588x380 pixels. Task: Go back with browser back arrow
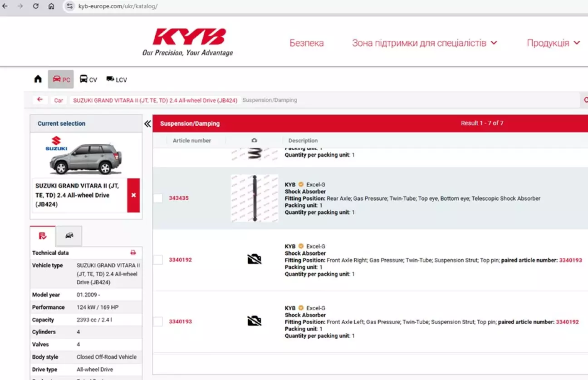pos(5,6)
